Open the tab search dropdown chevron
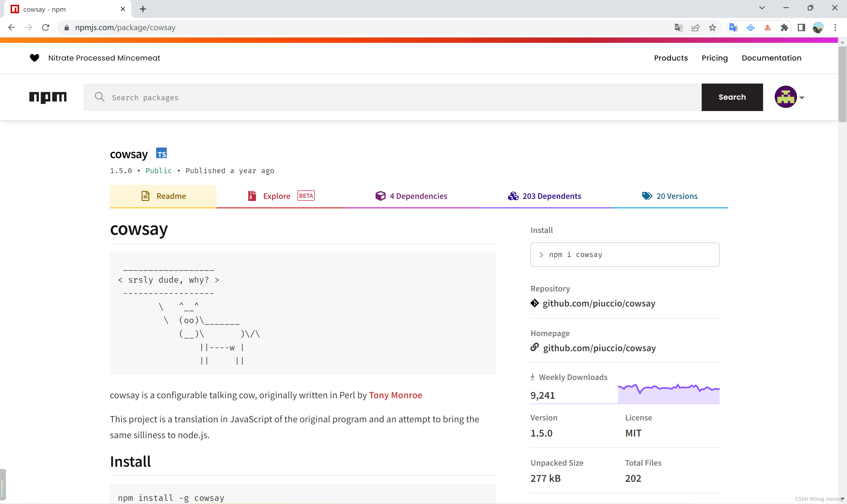The width and height of the screenshot is (847, 504). (x=762, y=8)
